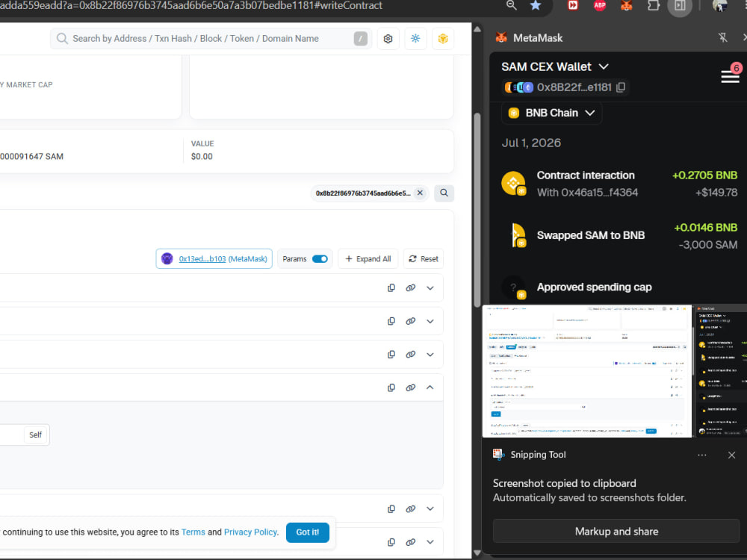Viewport: 747px width, 560px height.
Task: Click the bookmark star icon
Action: click(536, 5)
